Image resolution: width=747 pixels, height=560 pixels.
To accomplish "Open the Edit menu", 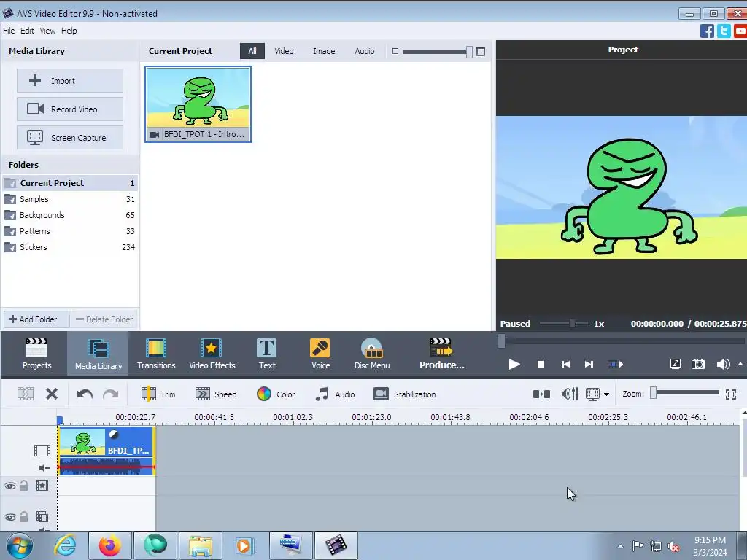I will [x=27, y=31].
